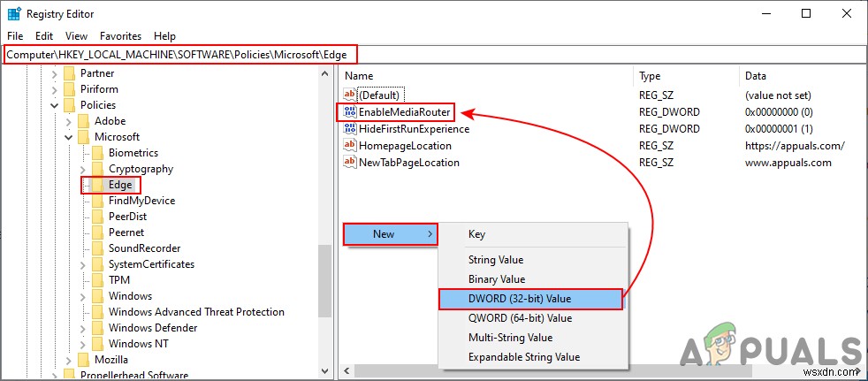Viewport: 868px width, 381px height.
Task: Expand the SystemCertificates key
Action: pos(83,264)
